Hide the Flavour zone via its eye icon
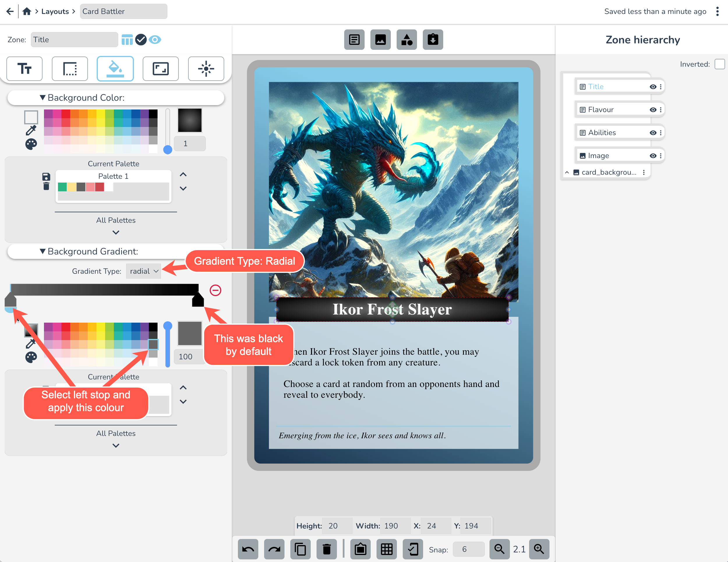The height and width of the screenshot is (562, 728). 653,110
